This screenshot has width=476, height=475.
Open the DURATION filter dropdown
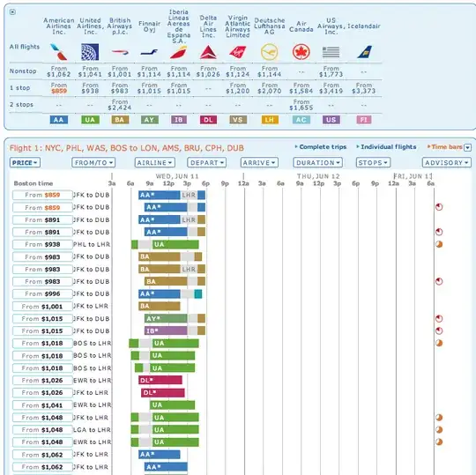(318, 163)
